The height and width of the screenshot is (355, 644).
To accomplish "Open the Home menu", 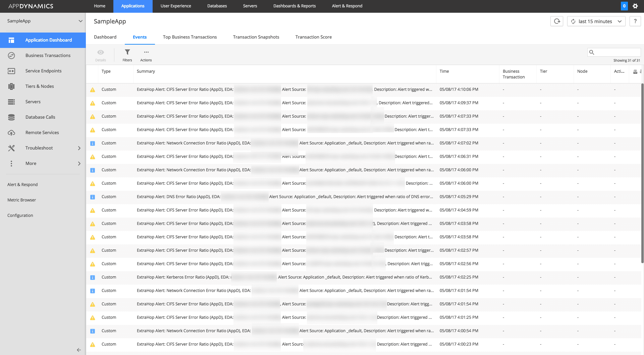I will (x=100, y=6).
